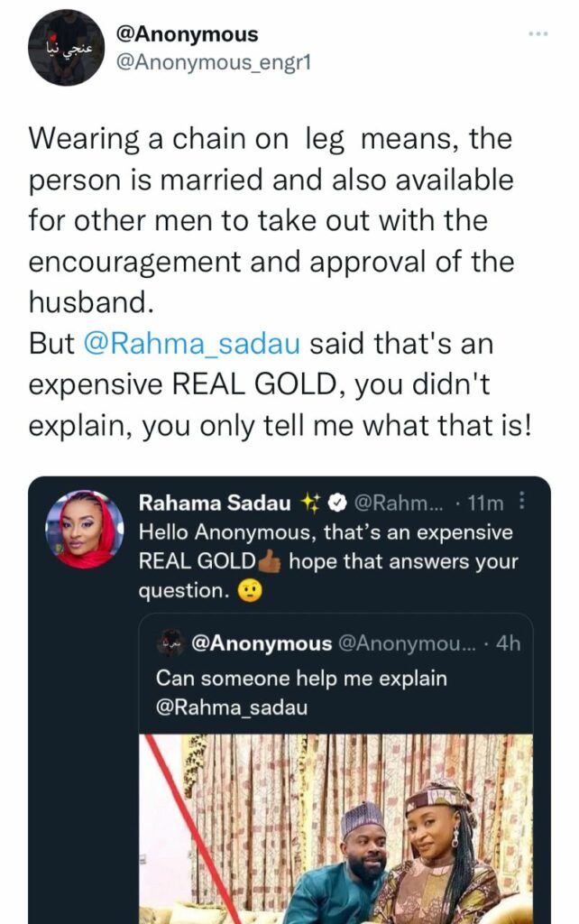The width and height of the screenshot is (579, 924).
Task: Click the thumbs-up emoji after REAL GOLD
Action: [x=271, y=561]
